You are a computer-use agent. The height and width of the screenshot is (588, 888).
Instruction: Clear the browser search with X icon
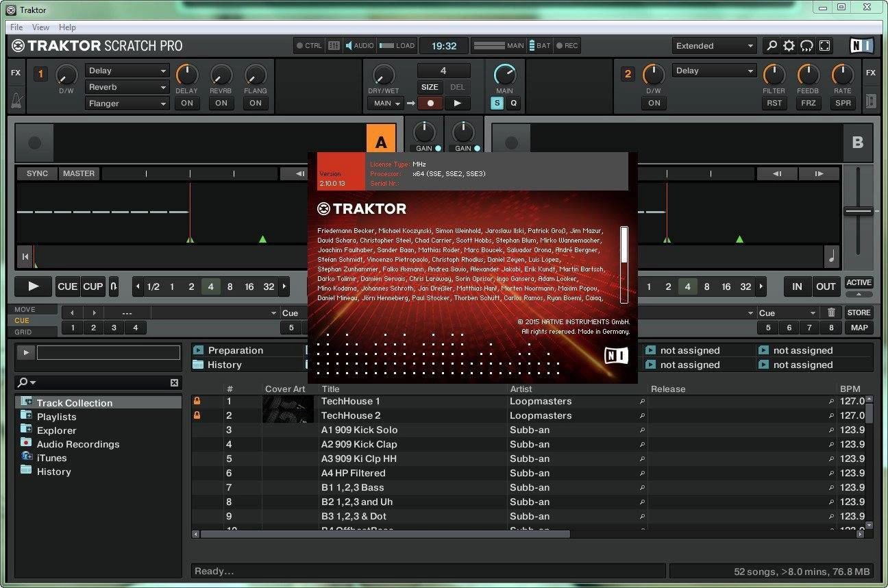pyautogui.click(x=174, y=382)
